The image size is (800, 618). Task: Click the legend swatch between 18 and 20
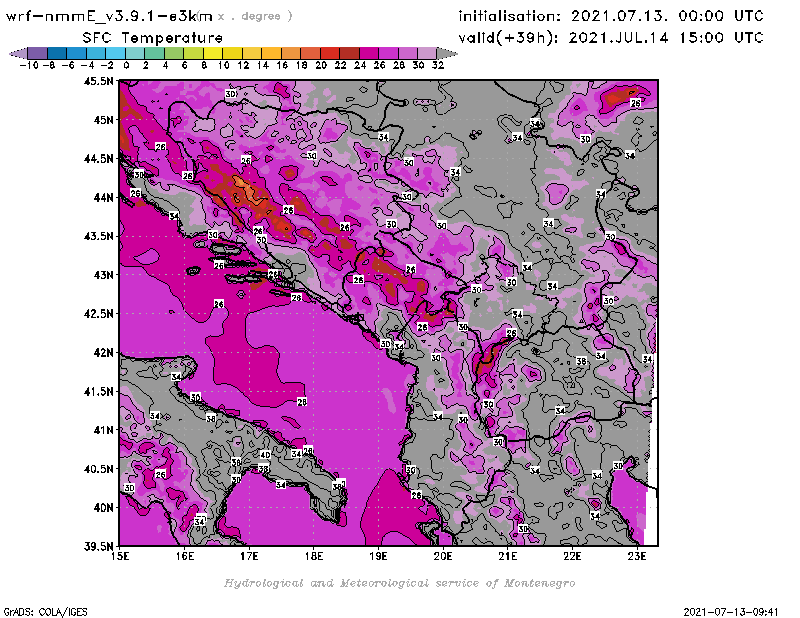[x=310, y=53]
